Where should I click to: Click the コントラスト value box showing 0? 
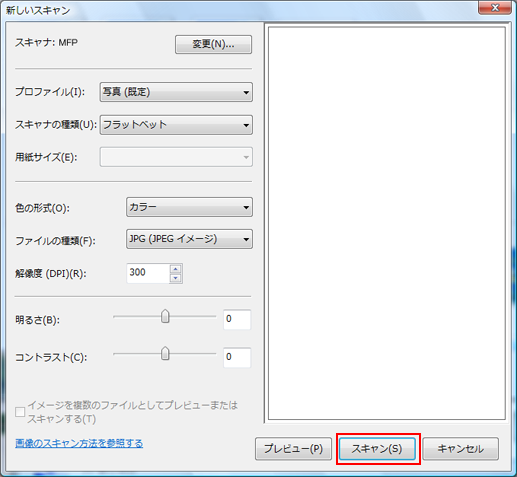237,357
